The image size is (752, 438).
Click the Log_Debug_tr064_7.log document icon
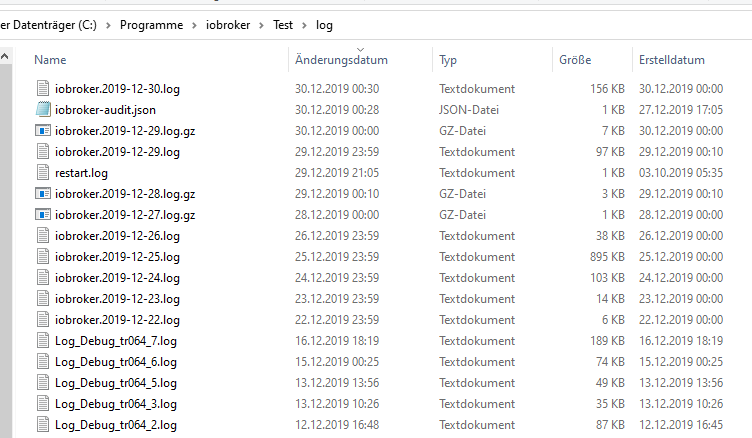[x=43, y=341]
